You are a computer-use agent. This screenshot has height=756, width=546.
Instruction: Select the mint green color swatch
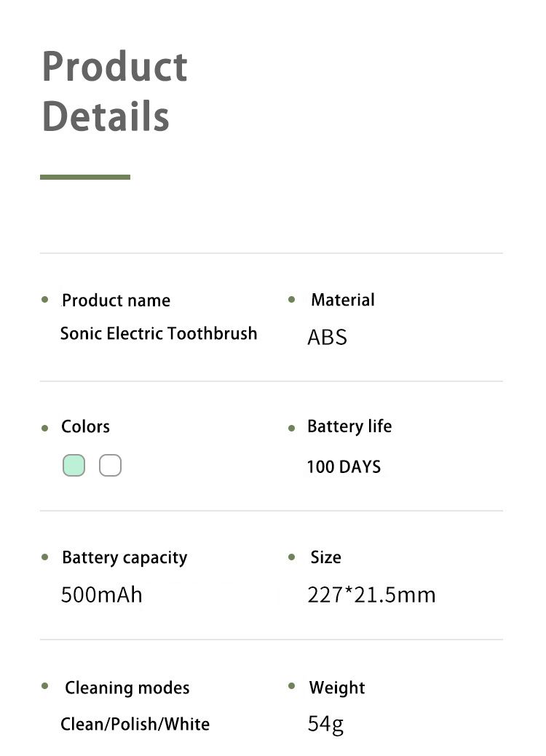pyautogui.click(x=74, y=465)
